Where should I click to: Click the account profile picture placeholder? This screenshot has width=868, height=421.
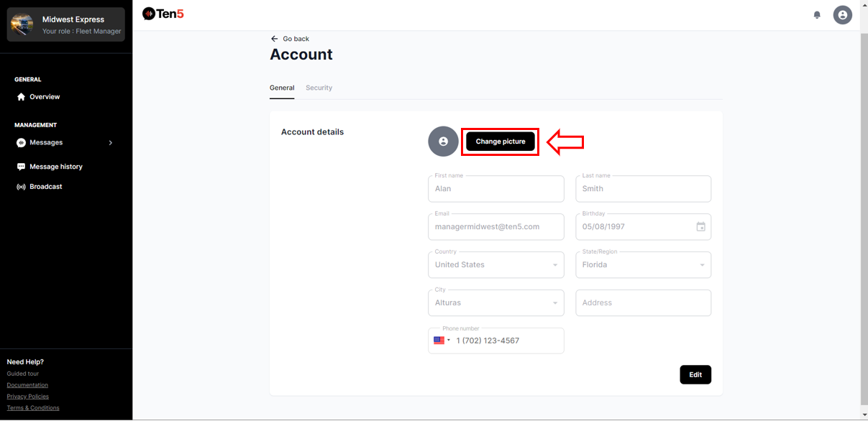click(443, 142)
